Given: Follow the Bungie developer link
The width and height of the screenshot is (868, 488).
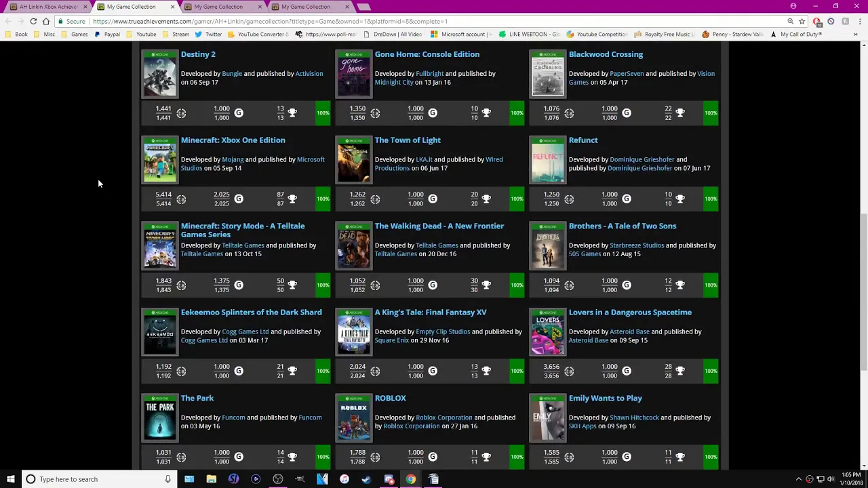Looking at the screenshot, I should click(x=232, y=73).
